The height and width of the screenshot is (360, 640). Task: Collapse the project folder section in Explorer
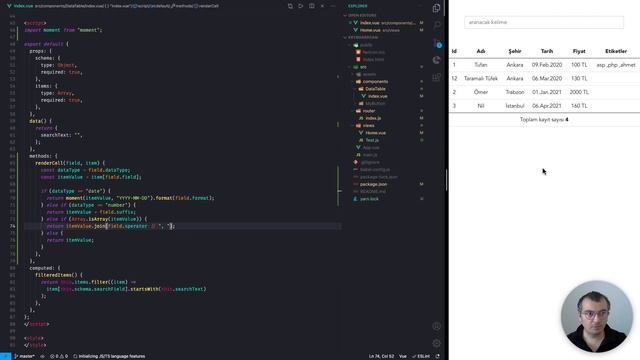pos(361,38)
